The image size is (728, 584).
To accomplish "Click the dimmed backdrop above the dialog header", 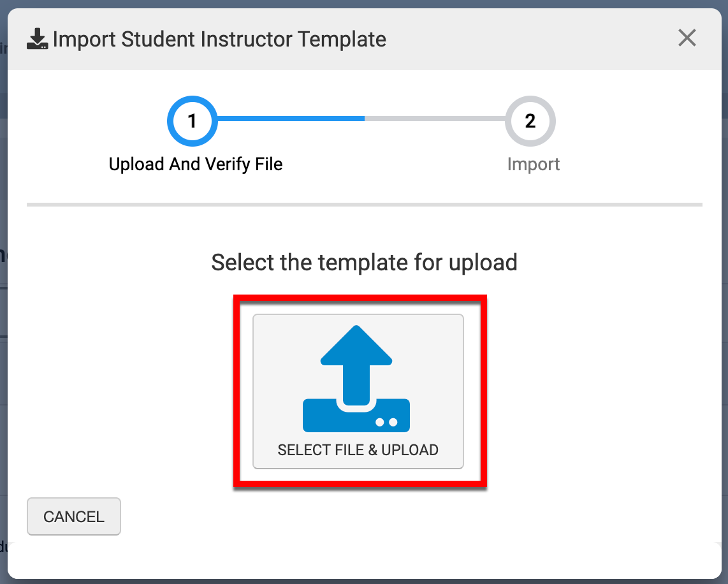I will 364,3.
